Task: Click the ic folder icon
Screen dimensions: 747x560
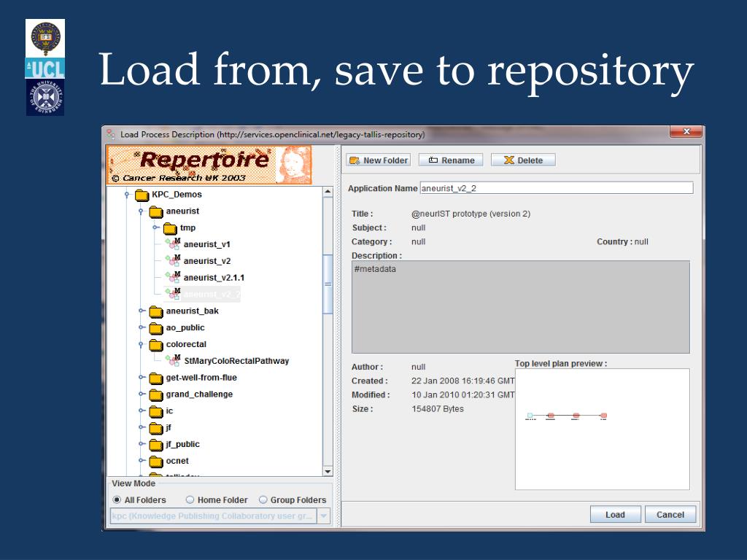Action: pos(156,411)
